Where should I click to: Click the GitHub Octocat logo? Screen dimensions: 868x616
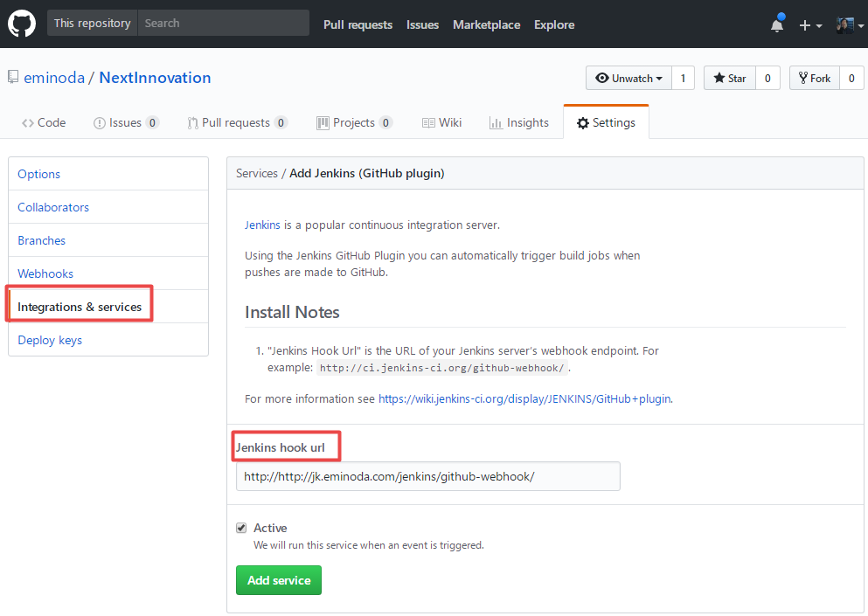pyautogui.click(x=22, y=24)
